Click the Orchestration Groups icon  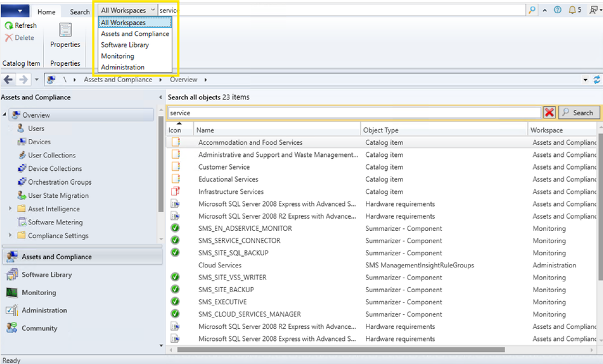click(x=22, y=182)
